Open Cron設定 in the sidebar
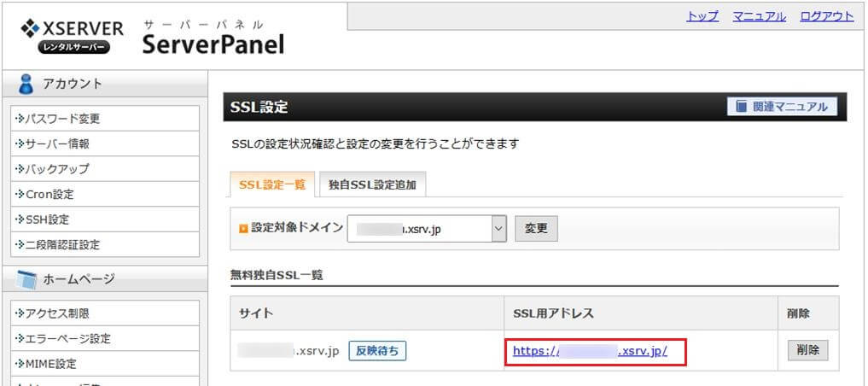868x386 pixels. point(105,195)
